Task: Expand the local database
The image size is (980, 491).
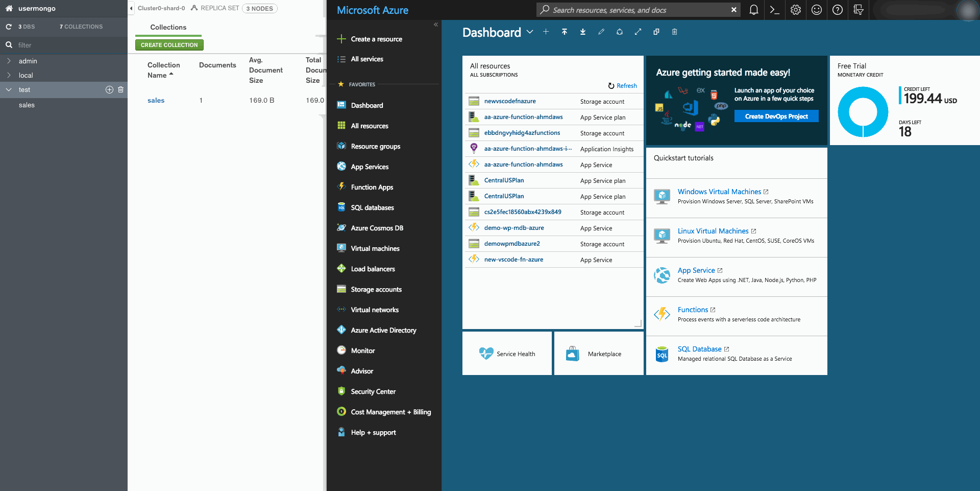Action: click(x=9, y=75)
